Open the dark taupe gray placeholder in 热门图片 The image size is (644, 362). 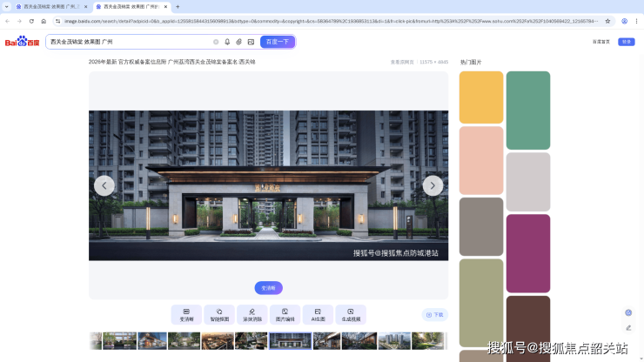(x=481, y=227)
